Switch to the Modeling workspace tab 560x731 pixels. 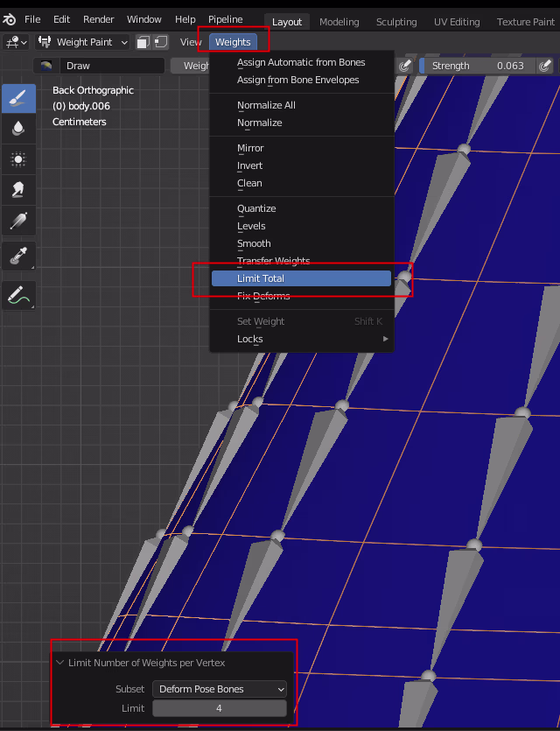(339, 22)
